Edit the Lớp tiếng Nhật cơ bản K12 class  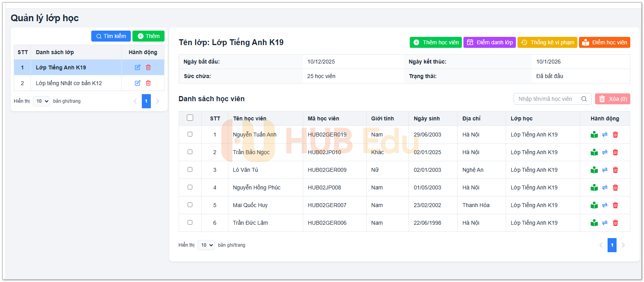[x=137, y=83]
